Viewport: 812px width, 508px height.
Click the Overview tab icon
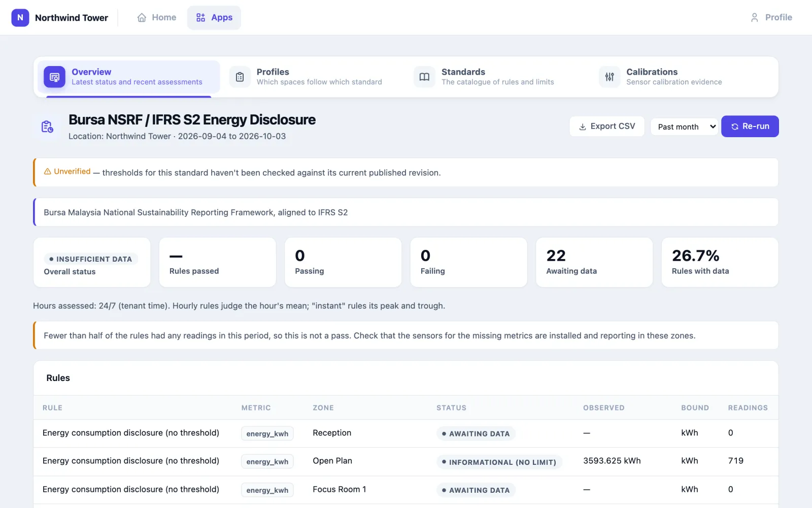tap(54, 77)
